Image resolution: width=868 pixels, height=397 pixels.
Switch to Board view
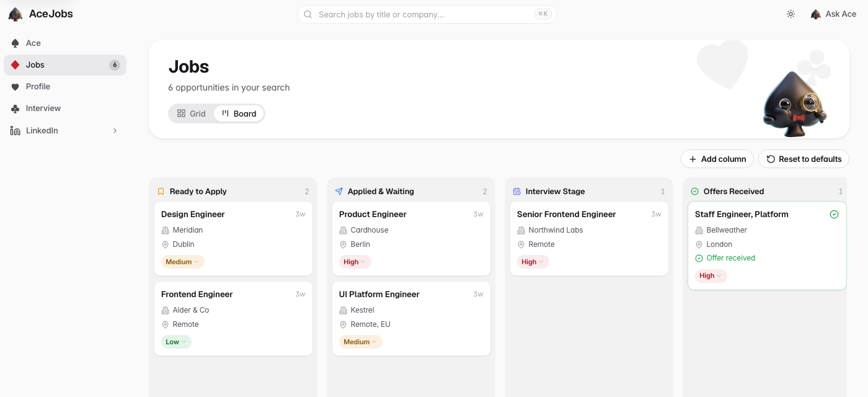coord(239,114)
